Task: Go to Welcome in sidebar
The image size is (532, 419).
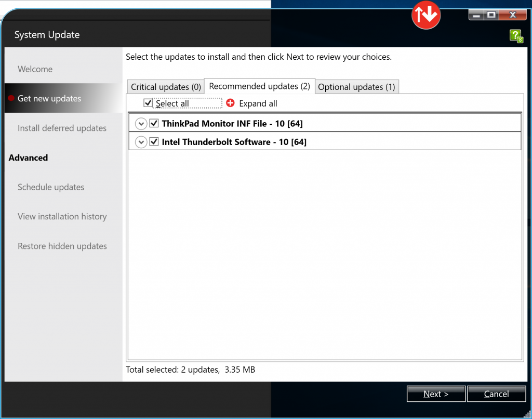Action: pos(35,69)
